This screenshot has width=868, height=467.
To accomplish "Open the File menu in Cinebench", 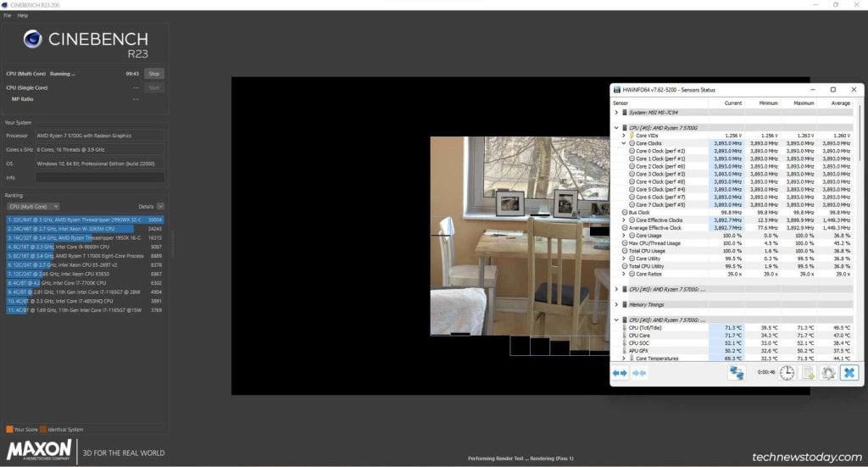I will (x=7, y=15).
